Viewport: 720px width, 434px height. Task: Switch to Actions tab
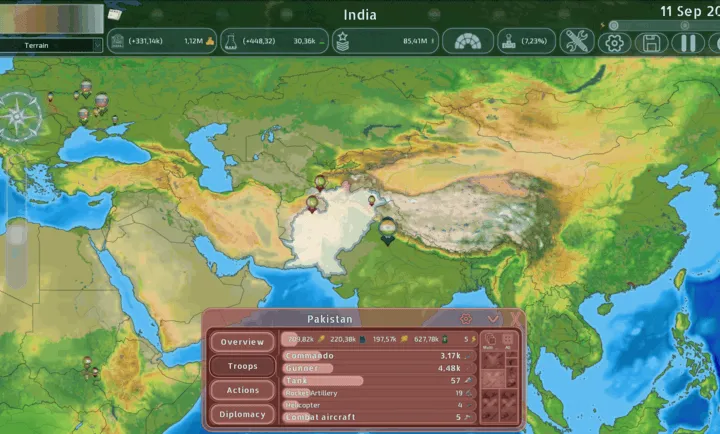[x=242, y=390]
